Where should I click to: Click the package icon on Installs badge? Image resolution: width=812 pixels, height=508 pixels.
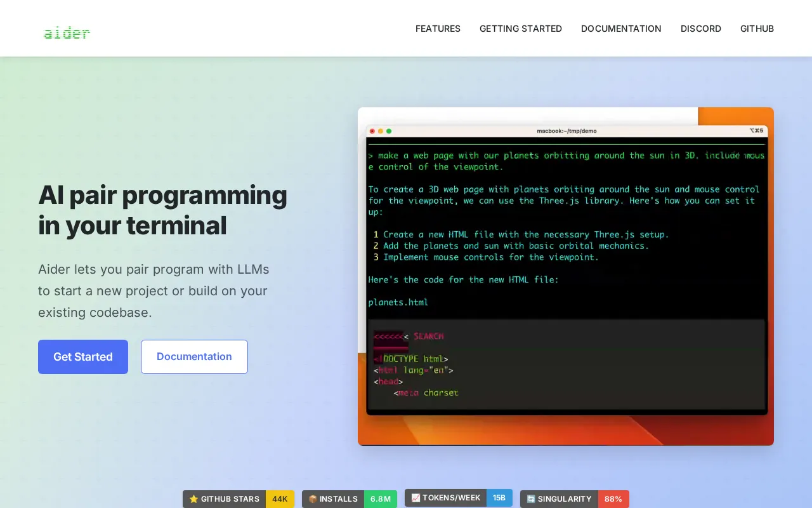click(313, 499)
